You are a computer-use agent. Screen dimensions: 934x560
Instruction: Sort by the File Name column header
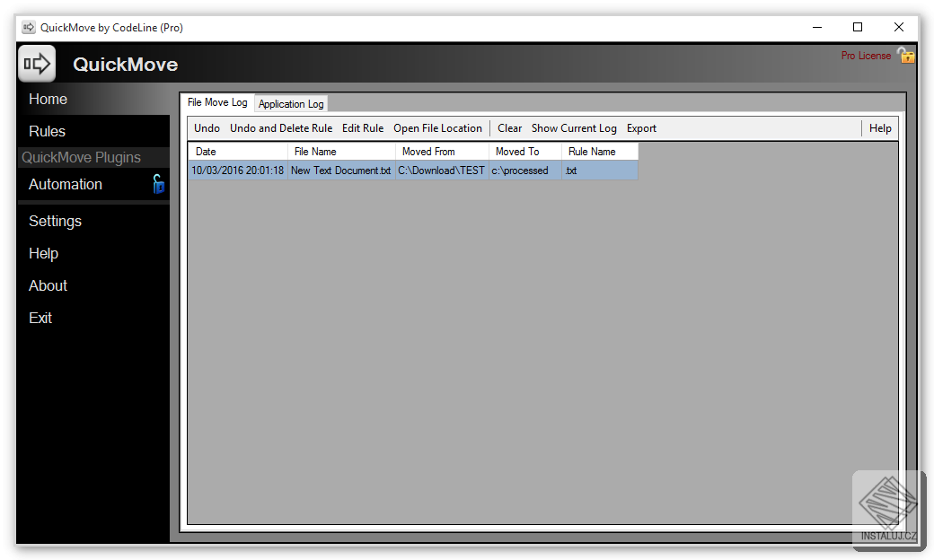342,152
